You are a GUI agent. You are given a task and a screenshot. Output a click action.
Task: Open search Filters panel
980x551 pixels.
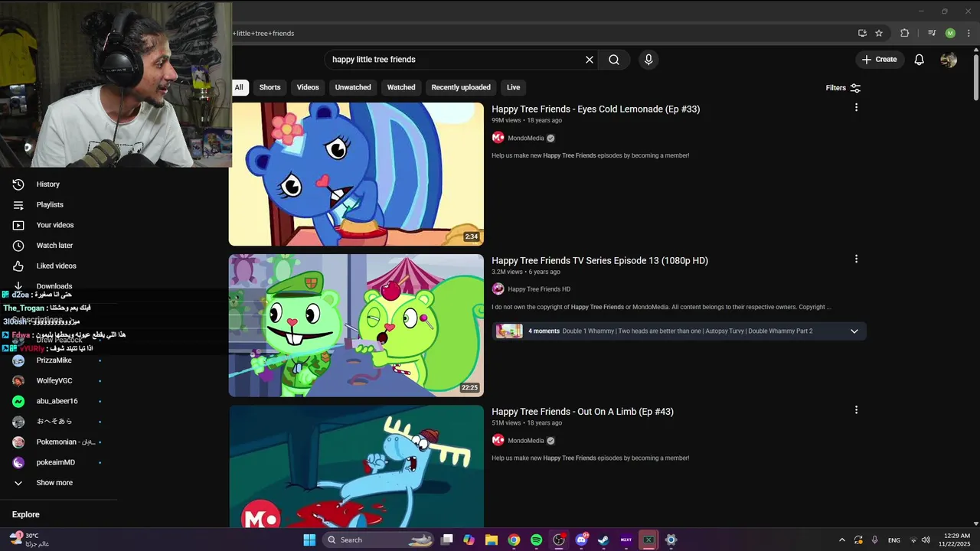tap(843, 88)
